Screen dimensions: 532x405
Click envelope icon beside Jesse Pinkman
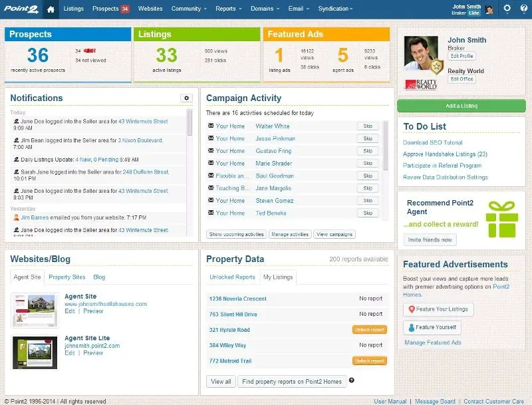[211, 138]
